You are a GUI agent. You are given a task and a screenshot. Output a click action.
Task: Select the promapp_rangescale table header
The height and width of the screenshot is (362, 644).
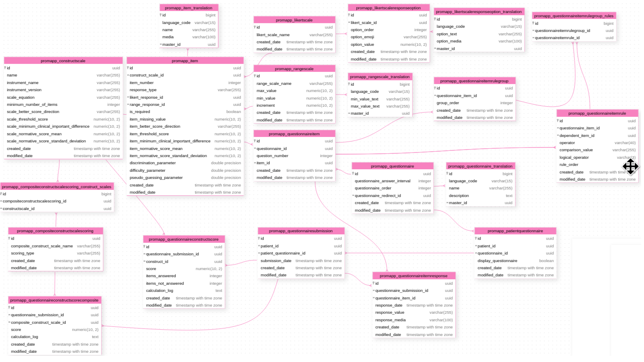(294, 69)
